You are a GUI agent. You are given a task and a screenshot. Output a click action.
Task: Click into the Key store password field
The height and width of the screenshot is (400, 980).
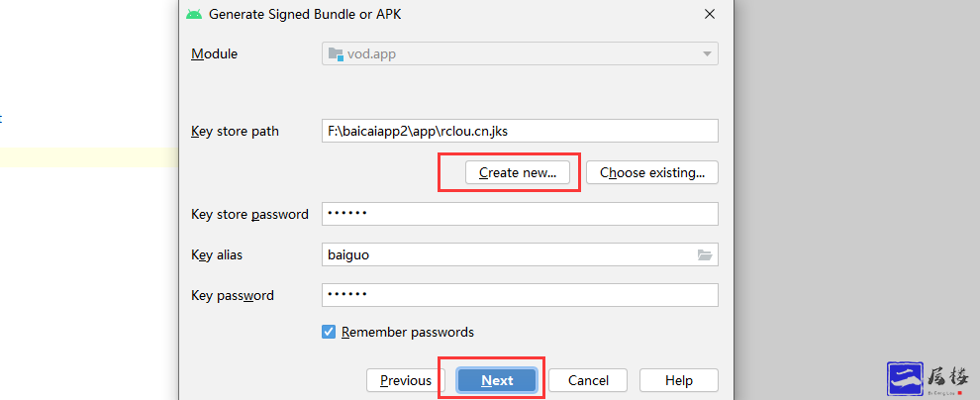pos(520,214)
